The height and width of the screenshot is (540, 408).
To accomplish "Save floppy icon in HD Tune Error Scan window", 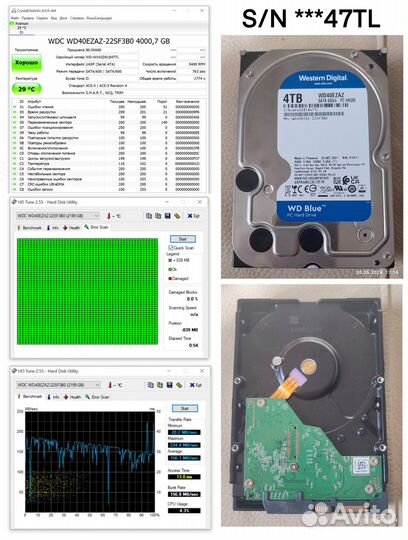I will 167,216.
